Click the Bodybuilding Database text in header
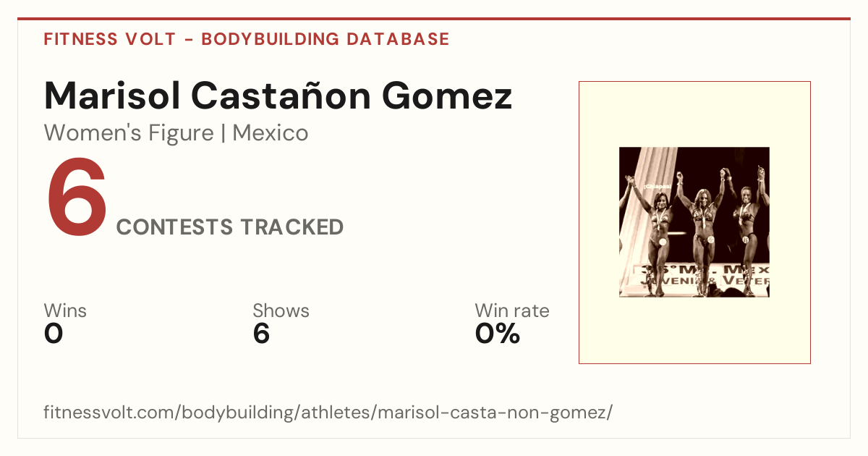This screenshot has height=456, width=868. 325,39
